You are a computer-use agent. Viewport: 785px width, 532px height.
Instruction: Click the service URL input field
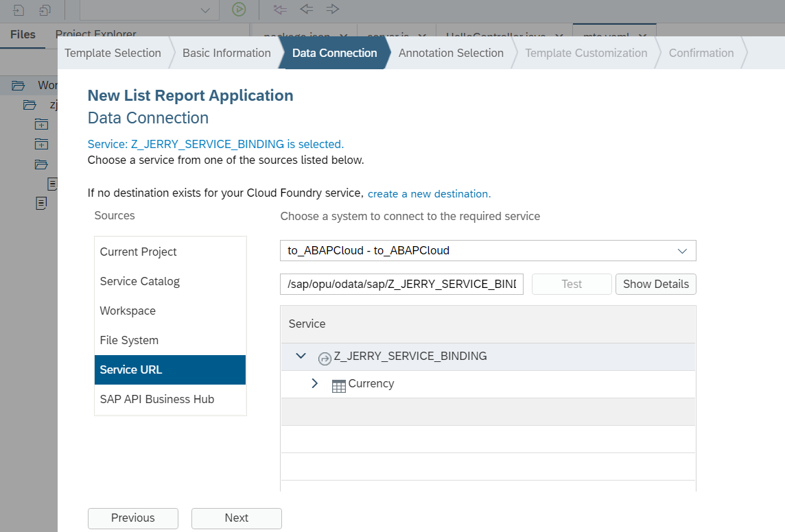[x=401, y=284]
